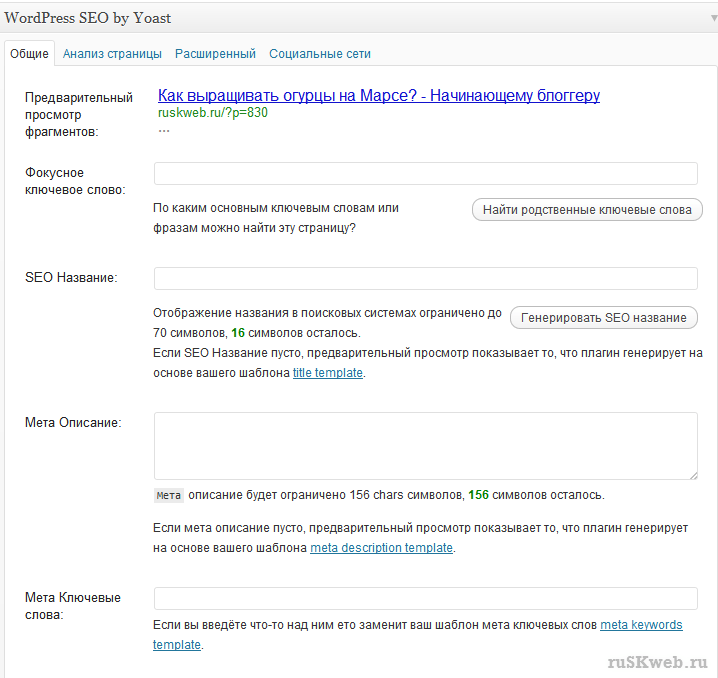Switch to the Общие tab
The height and width of the screenshot is (678, 718).
pyautogui.click(x=29, y=54)
